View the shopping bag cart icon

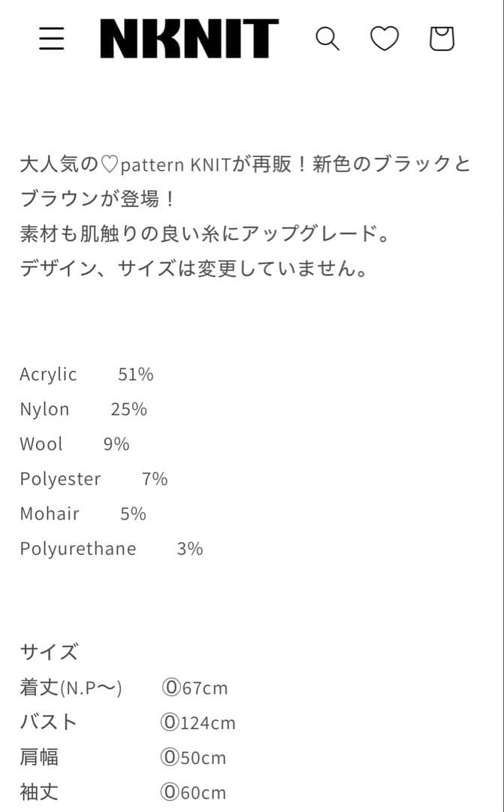click(x=442, y=38)
